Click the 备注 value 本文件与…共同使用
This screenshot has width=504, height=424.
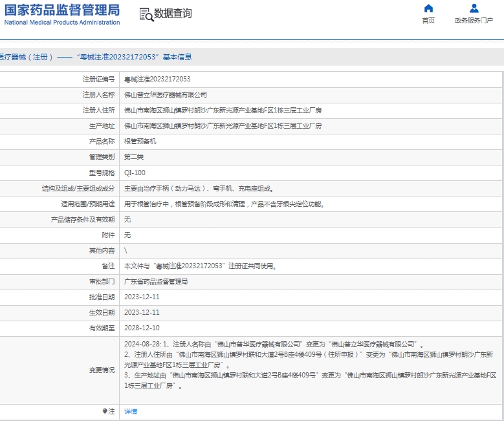coord(201,266)
